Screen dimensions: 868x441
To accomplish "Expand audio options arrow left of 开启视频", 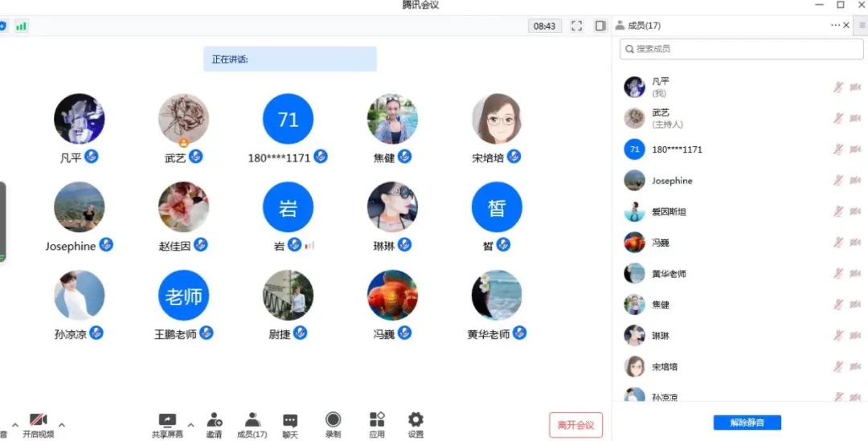I will 14,425.
